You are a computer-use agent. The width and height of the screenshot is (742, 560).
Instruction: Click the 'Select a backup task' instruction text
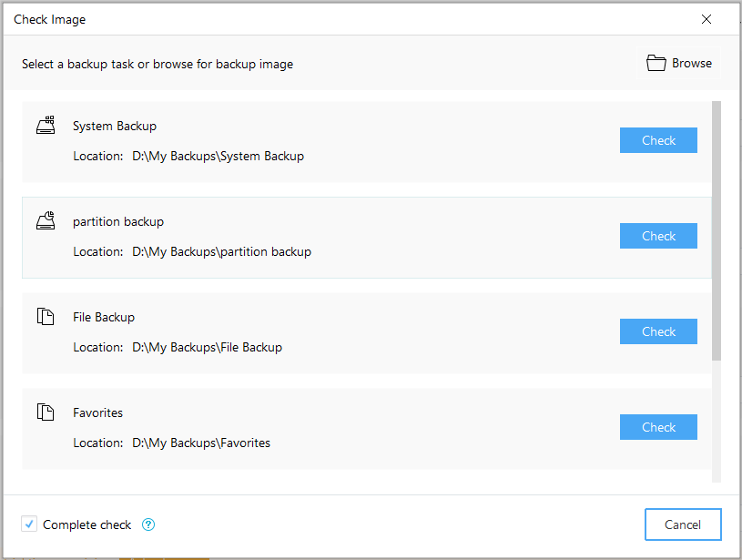coord(158,64)
